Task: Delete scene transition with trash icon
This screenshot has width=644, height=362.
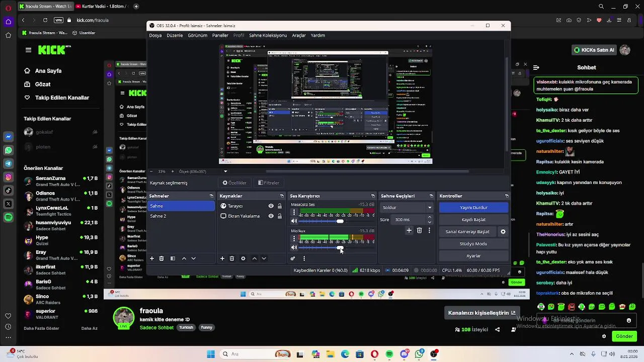Action: click(419, 230)
